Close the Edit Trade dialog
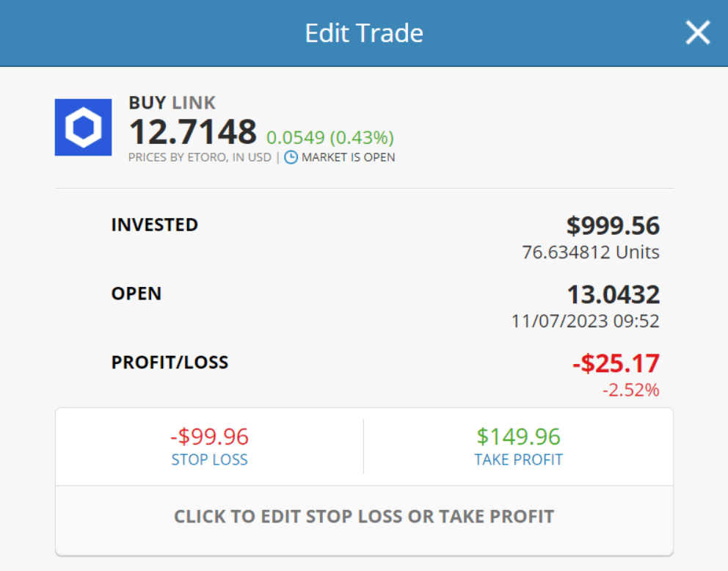Viewport: 728px width, 571px height. [x=698, y=32]
